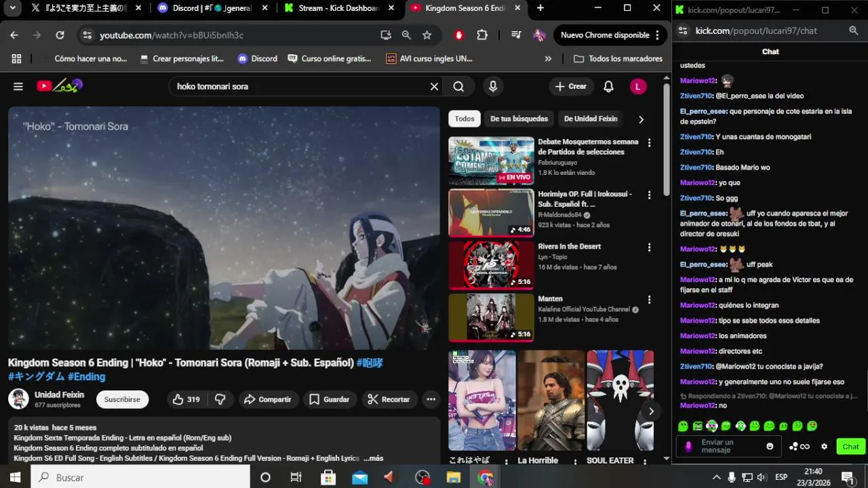Run the YouTube search with the magnifier button
This screenshot has height=488, width=868.
point(458,86)
